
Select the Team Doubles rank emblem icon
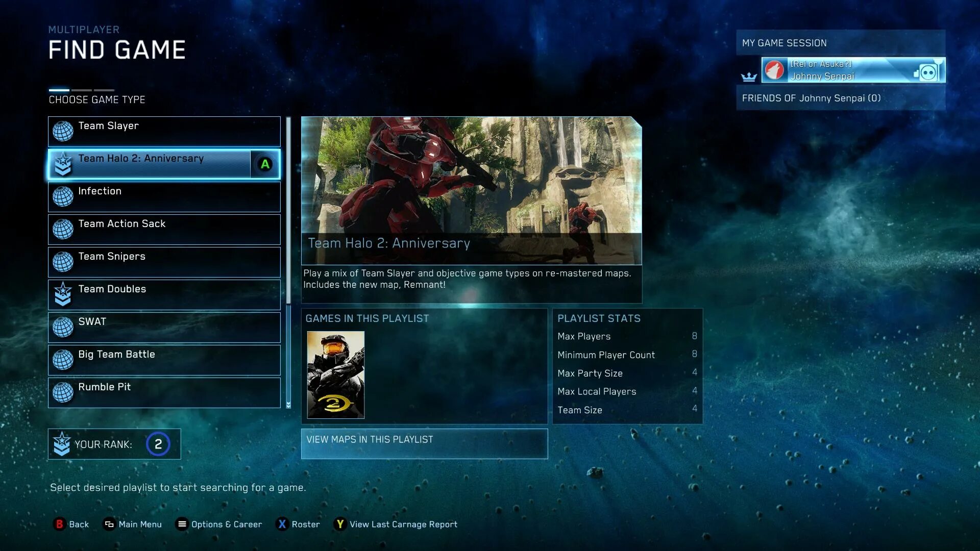(x=63, y=294)
